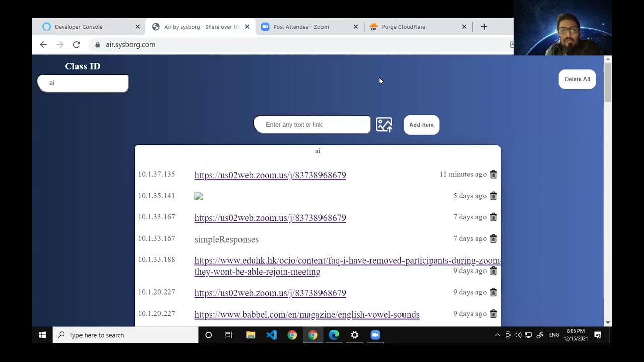Click the image upload icon
Image resolution: width=644 pixels, height=362 pixels.
point(384,125)
